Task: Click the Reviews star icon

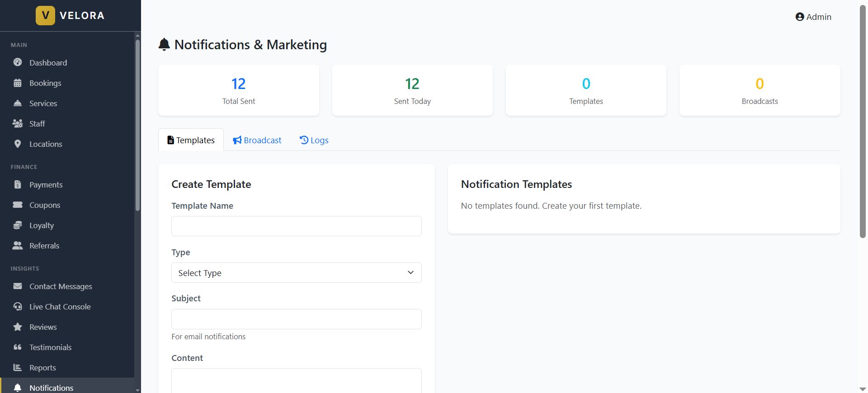Action: click(18, 327)
